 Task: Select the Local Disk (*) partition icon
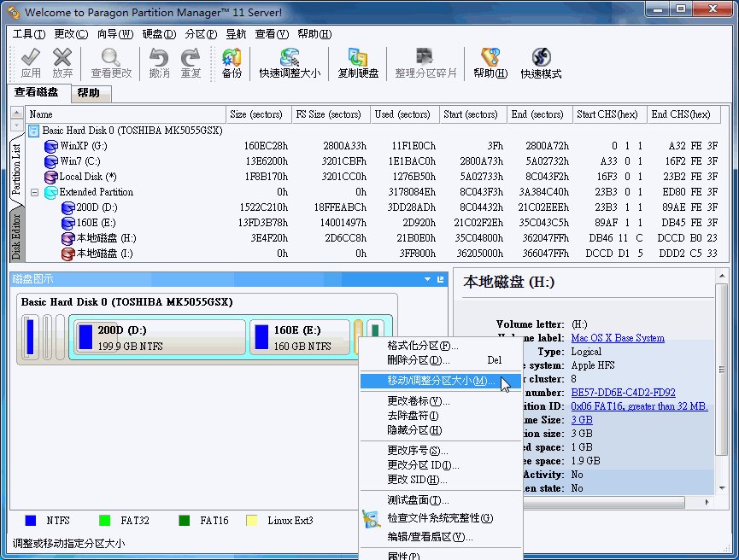51,177
